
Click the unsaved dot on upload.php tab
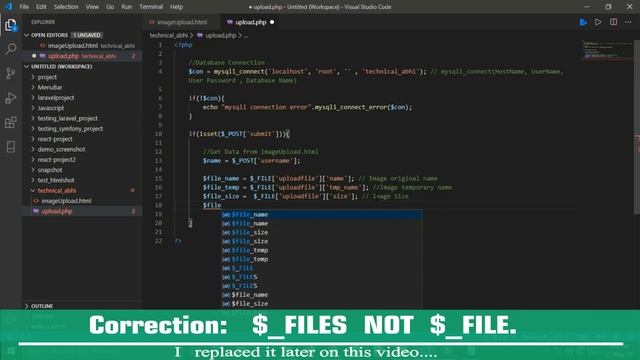pos(272,22)
